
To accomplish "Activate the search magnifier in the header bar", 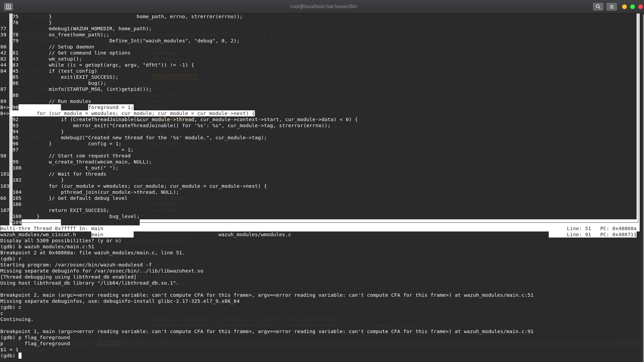I will tap(598, 6).
